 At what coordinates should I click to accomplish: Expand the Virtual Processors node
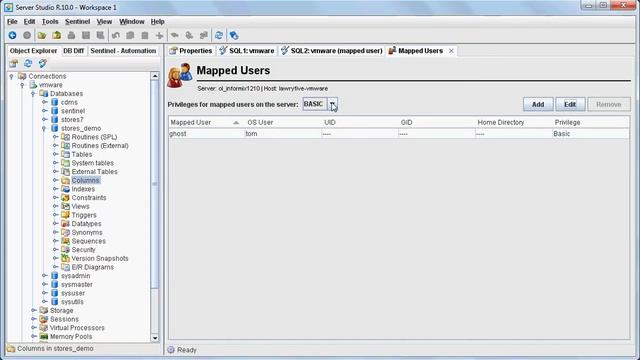[34, 328]
